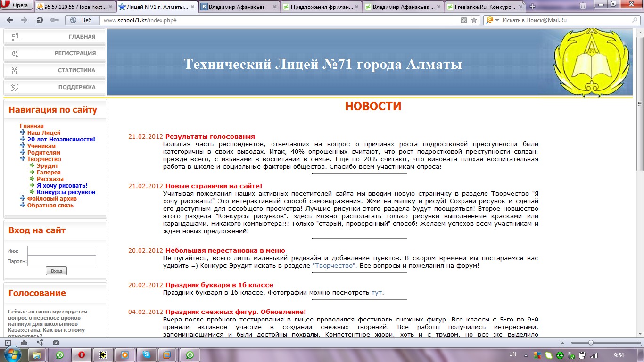
Task: Click the EN language indicator
Action: (513, 354)
